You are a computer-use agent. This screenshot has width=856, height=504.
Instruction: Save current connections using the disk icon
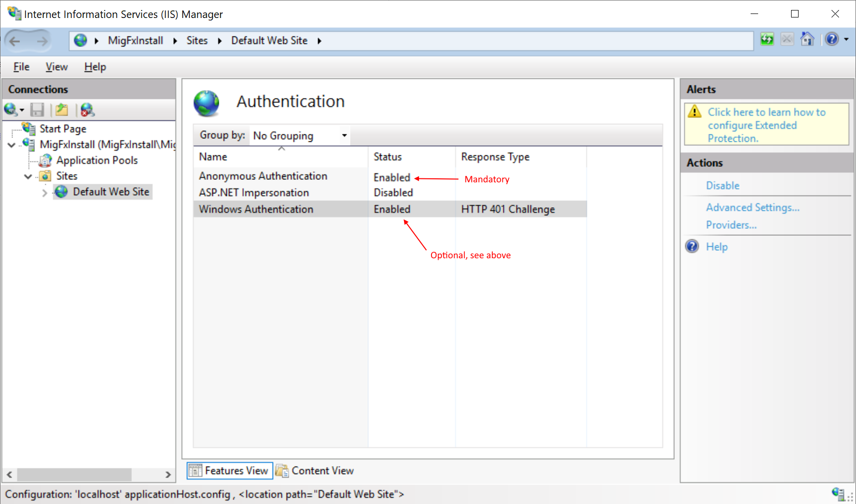(37, 109)
